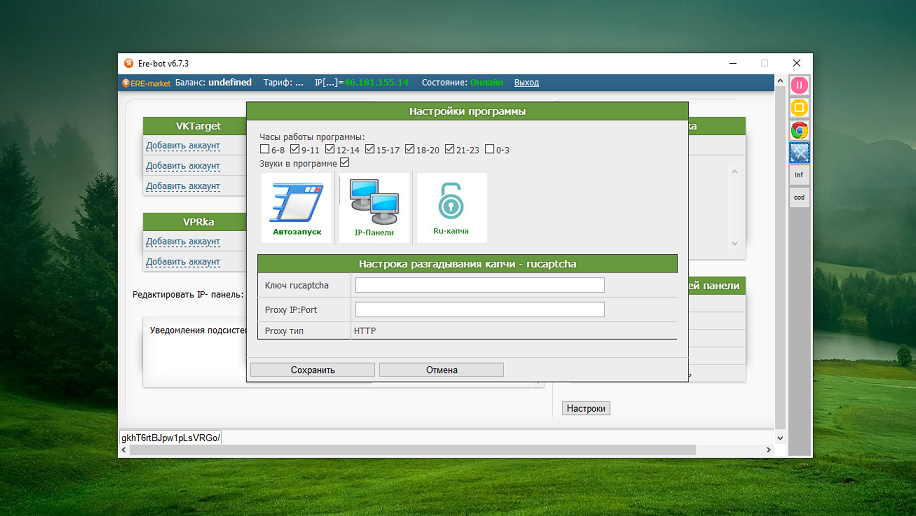Click the Тариф: ... text in header
The height and width of the screenshot is (516, 916).
(x=283, y=82)
